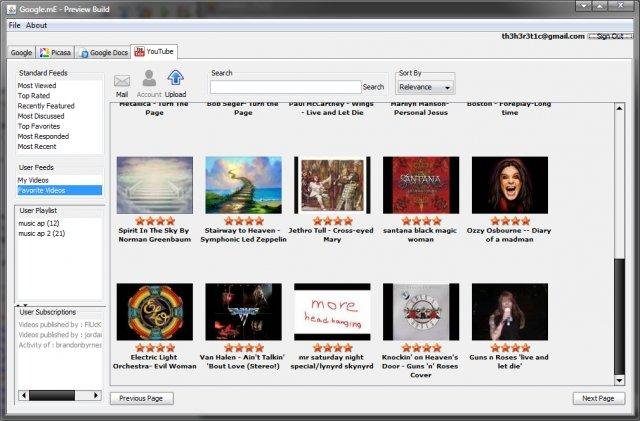Select Most Responded feed

click(43, 136)
